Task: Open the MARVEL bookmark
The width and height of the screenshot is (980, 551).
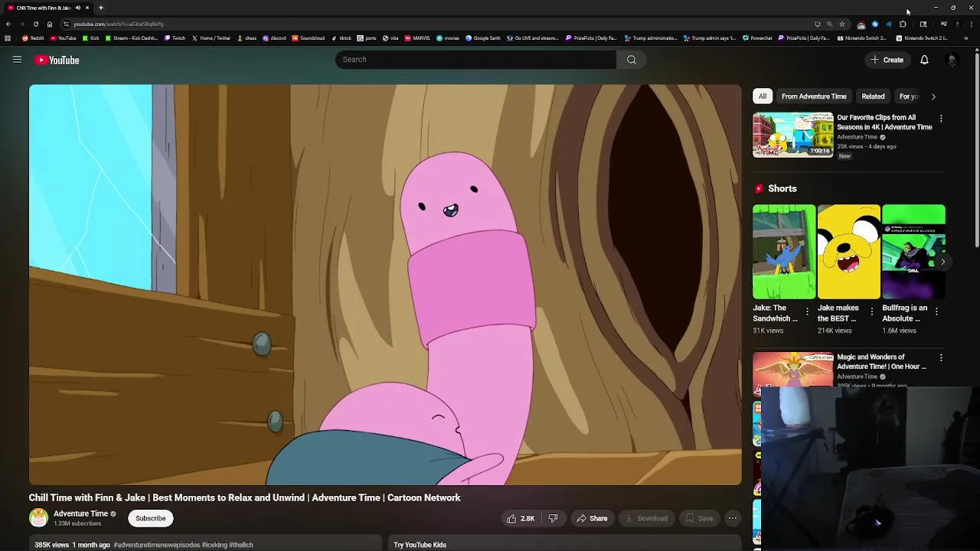Action: coord(418,37)
